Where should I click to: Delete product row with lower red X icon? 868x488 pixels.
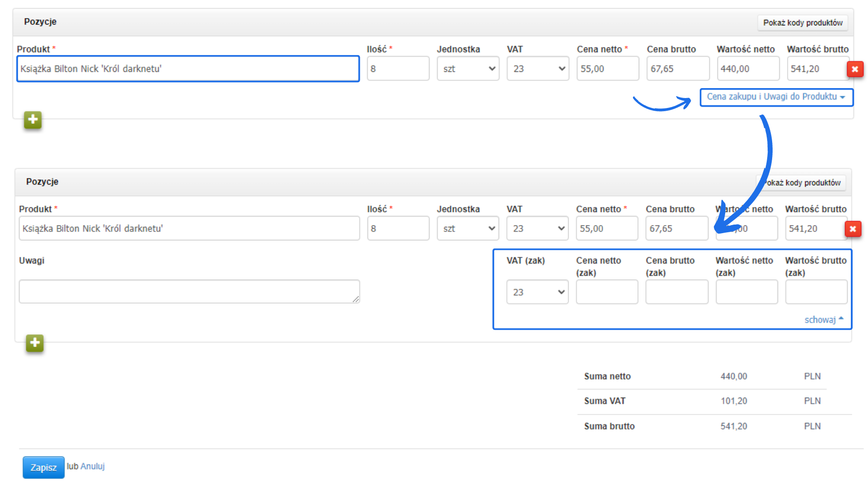click(853, 229)
